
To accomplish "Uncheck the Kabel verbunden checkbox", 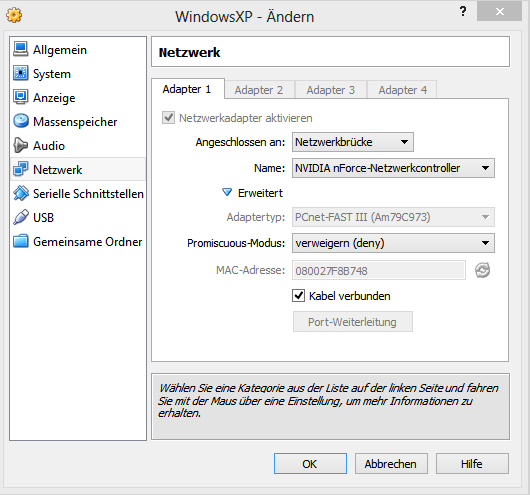I will 298,296.
